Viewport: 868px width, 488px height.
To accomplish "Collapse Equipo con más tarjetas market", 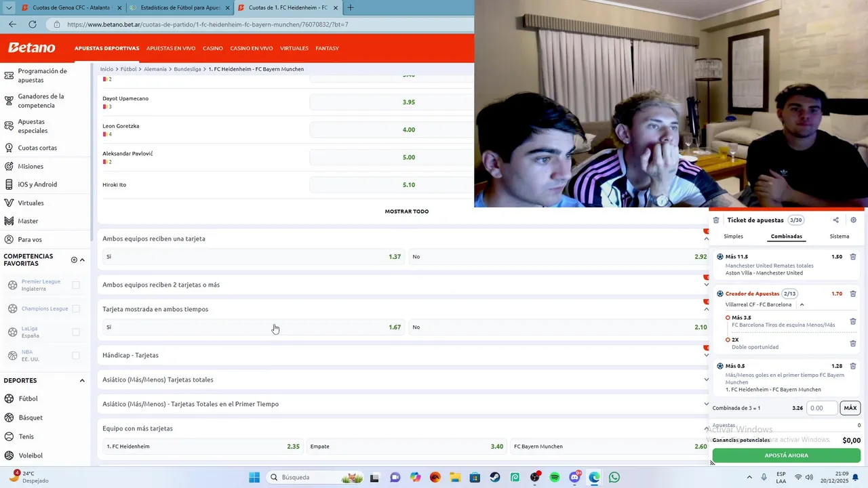I will 706,428.
